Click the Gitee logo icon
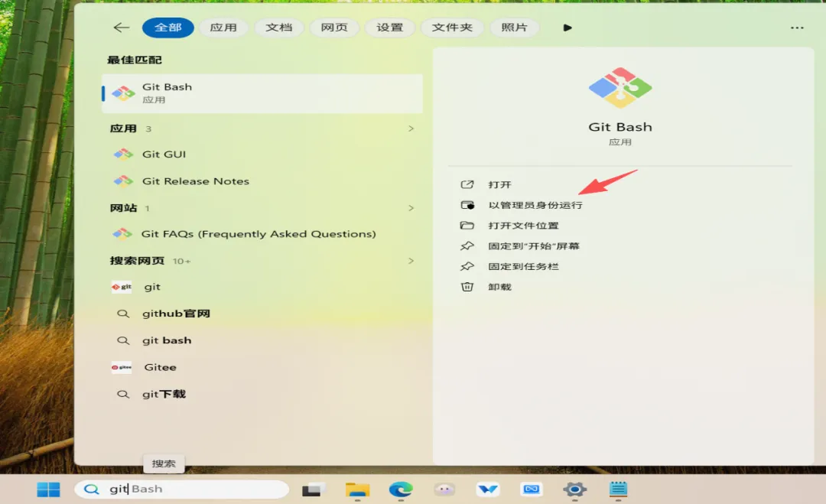 [x=122, y=368]
